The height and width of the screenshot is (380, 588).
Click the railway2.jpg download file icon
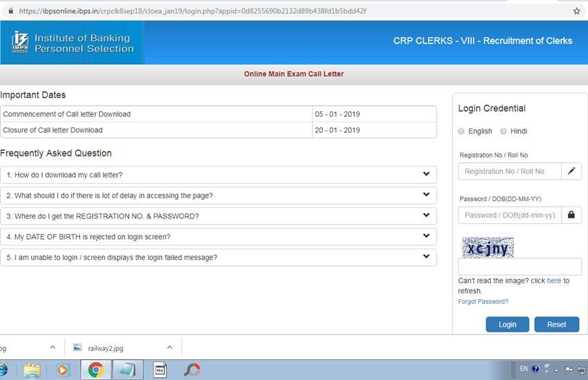pyautogui.click(x=77, y=348)
